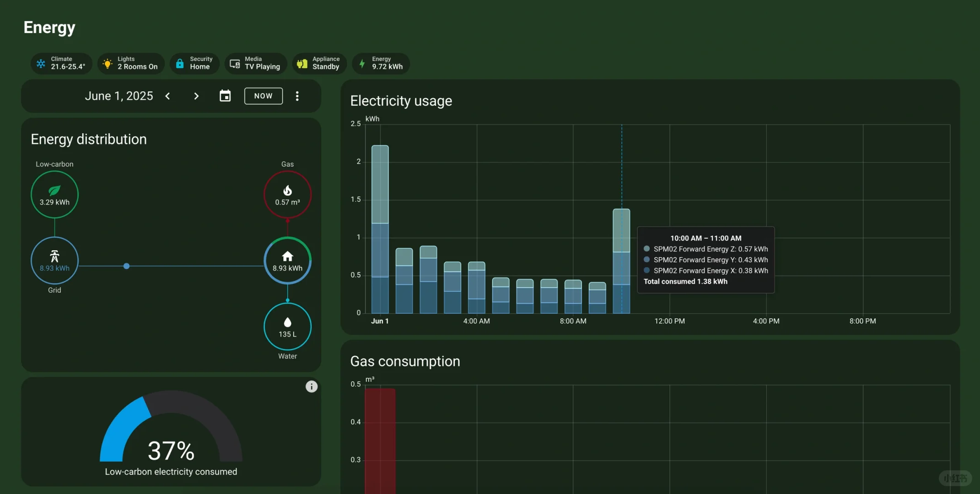Open the Media TV Playing chip
This screenshot has width=980, height=494.
tap(255, 64)
